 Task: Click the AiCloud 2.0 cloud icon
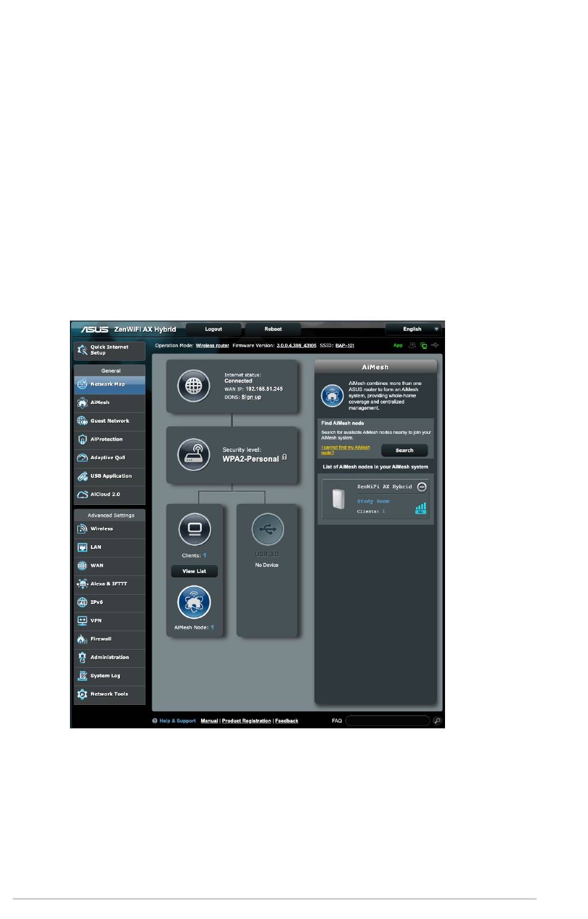point(82,494)
